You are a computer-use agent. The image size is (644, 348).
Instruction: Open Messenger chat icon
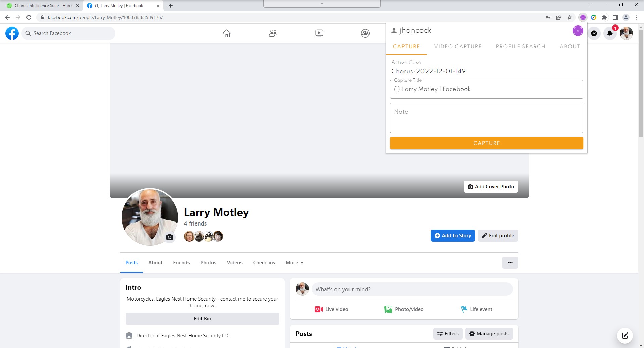tap(594, 33)
